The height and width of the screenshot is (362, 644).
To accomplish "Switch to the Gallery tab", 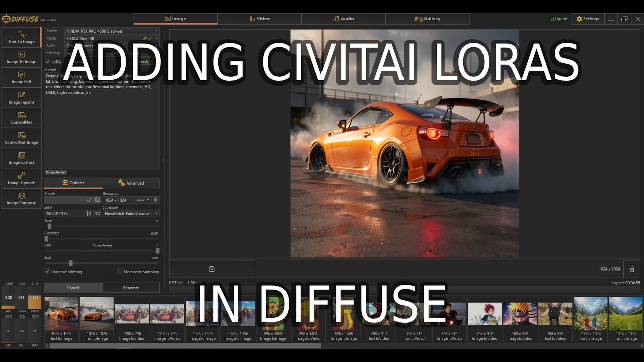I will (428, 19).
